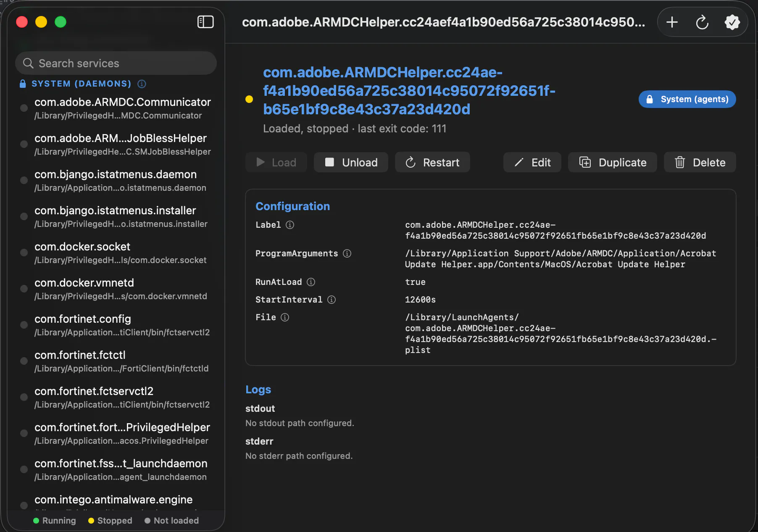Click the RunAtLoad value true

coord(415,282)
